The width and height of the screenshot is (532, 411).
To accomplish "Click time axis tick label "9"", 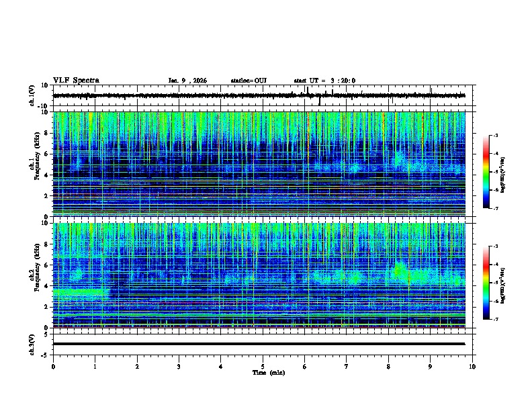I will (430, 367).
